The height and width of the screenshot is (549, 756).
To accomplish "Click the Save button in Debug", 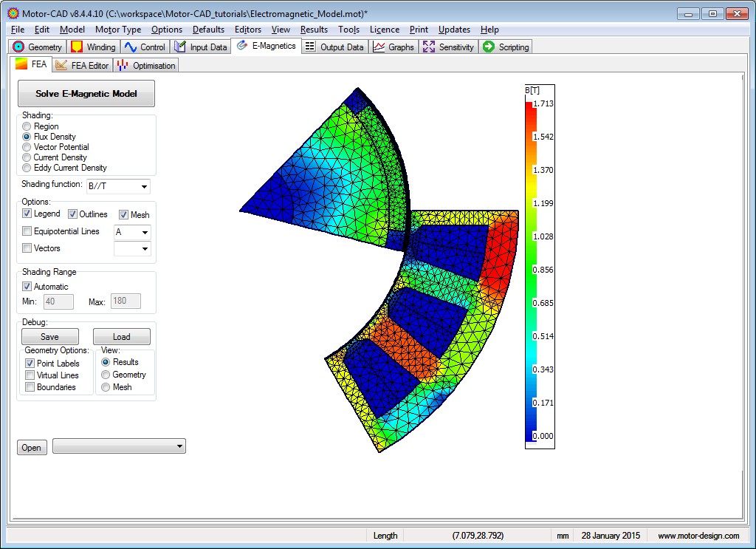I will pyautogui.click(x=49, y=337).
